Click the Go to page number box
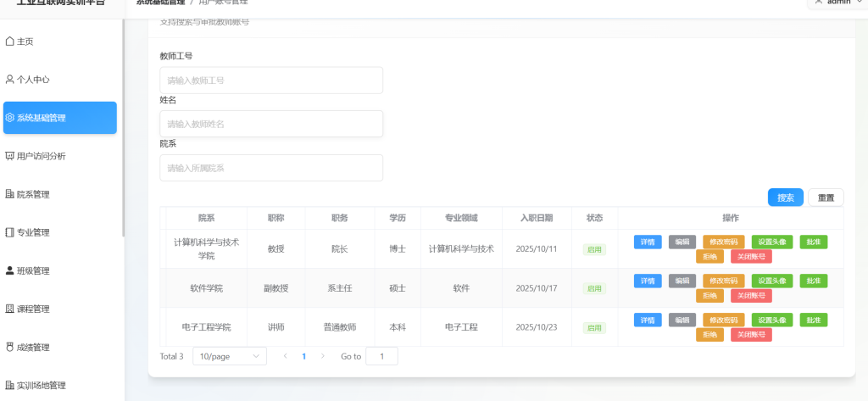 pyautogui.click(x=381, y=357)
